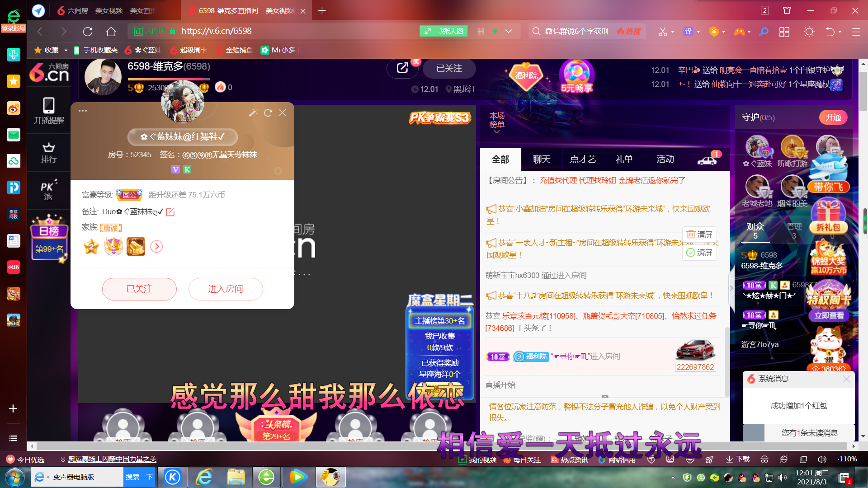The height and width of the screenshot is (488, 868).
Task: Open the browser hamburger menu
Action: [856, 32]
